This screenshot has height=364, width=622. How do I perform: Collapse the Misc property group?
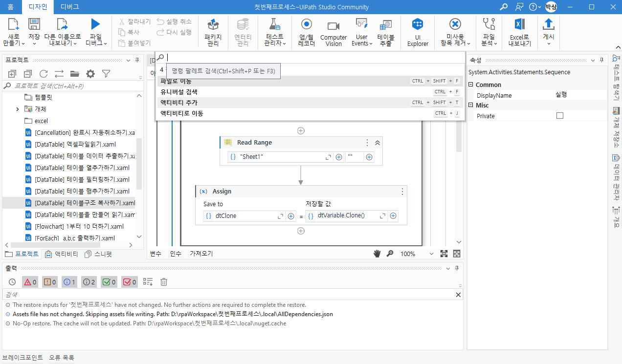[471, 106]
